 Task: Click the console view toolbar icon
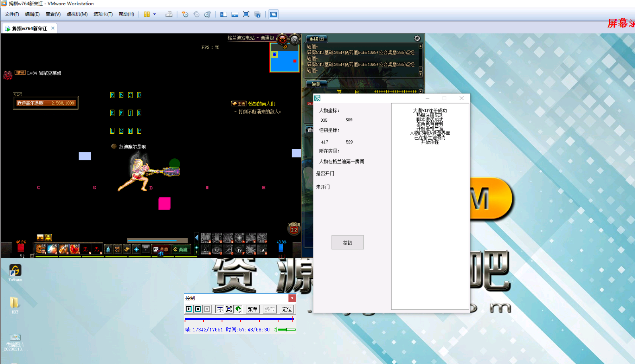click(273, 14)
